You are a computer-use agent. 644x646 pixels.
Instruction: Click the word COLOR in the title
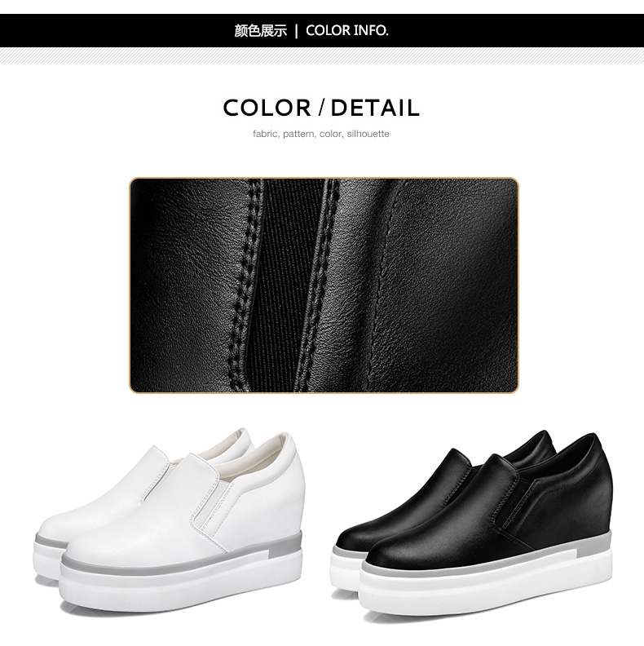(267, 108)
